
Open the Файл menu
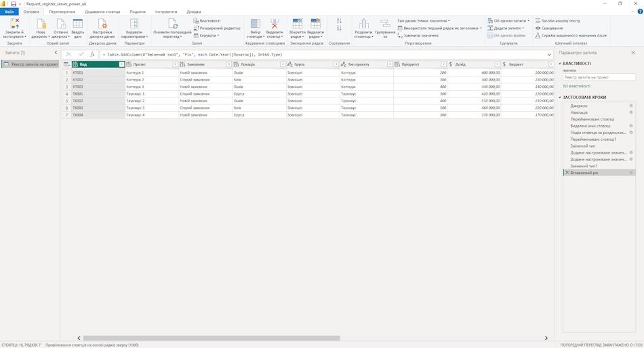(x=9, y=12)
